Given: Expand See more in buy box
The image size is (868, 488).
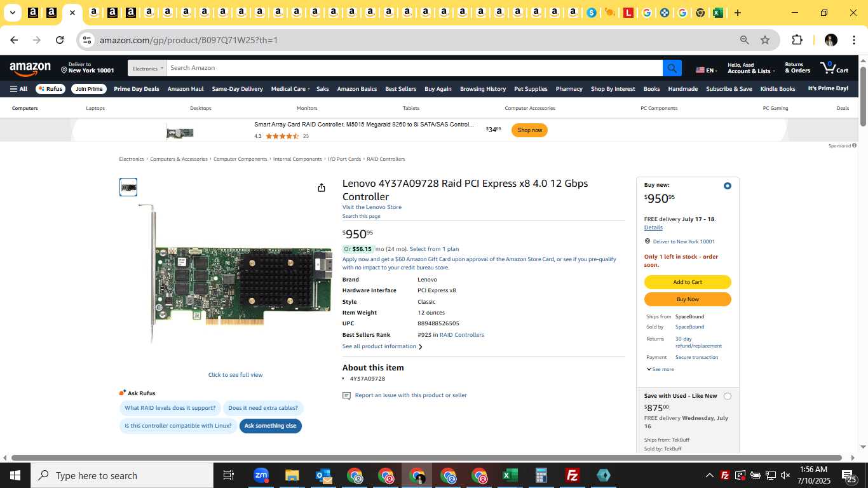Looking at the screenshot, I should [660, 369].
